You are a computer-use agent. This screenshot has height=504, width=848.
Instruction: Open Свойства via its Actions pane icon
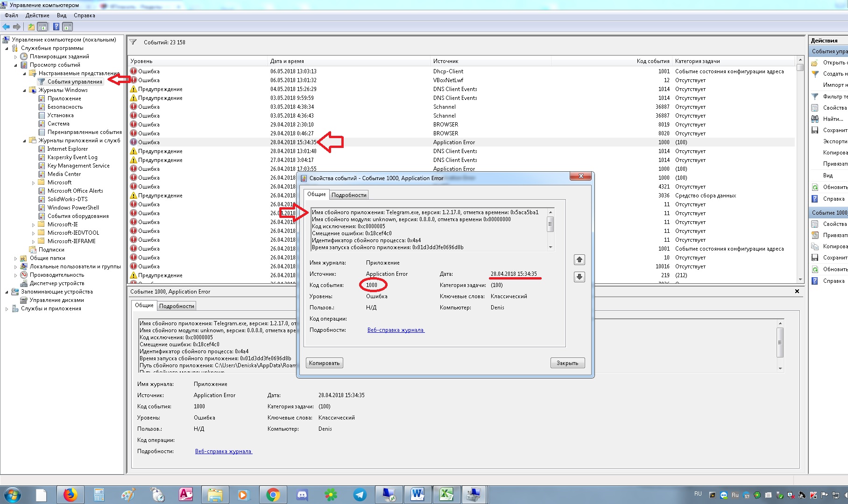[815, 108]
